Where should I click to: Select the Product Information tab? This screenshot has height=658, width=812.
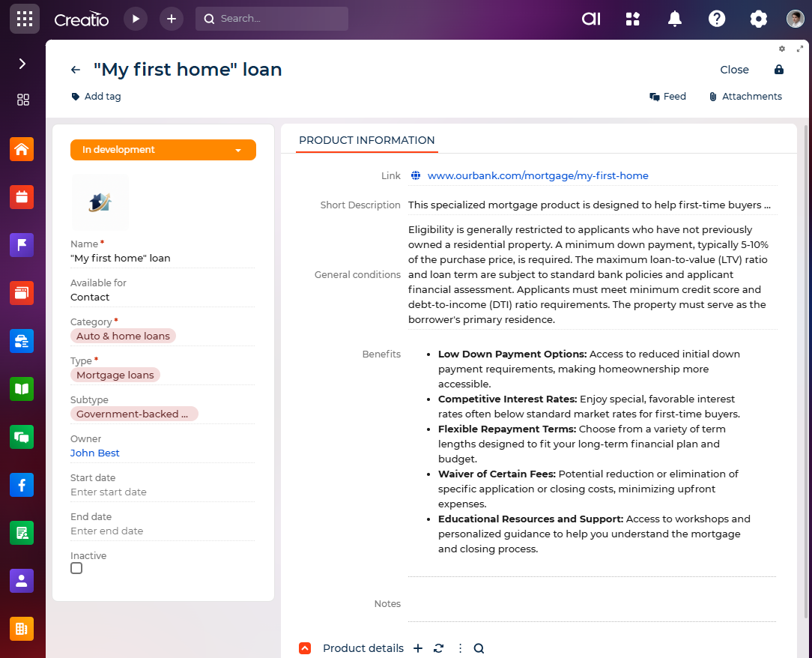366,140
